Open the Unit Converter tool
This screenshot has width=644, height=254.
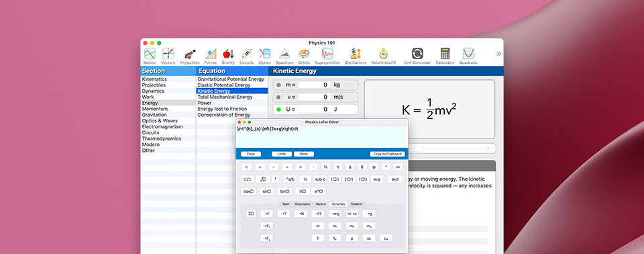417,56
